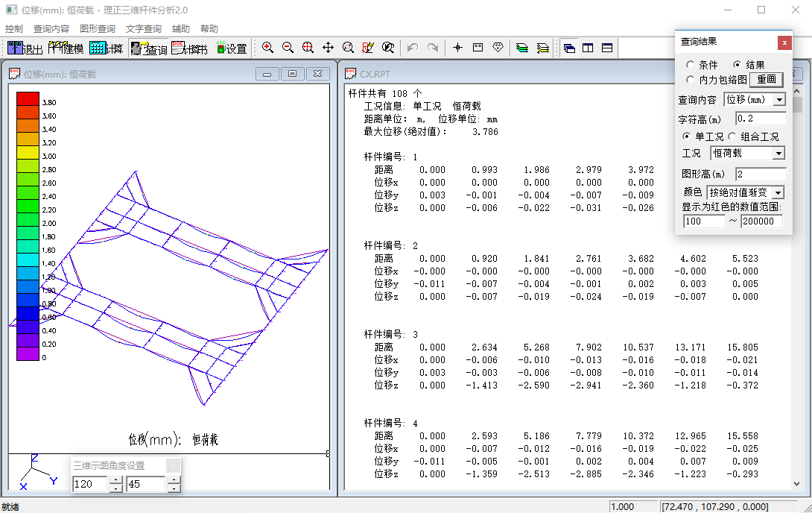812x513 pixels.
Task: Click the 最大位移 value 3.786
Action: pos(485,132)
